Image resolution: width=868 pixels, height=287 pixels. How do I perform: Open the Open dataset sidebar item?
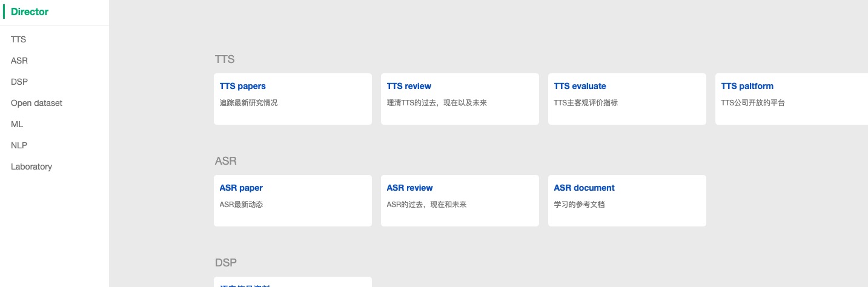[36, 103]
